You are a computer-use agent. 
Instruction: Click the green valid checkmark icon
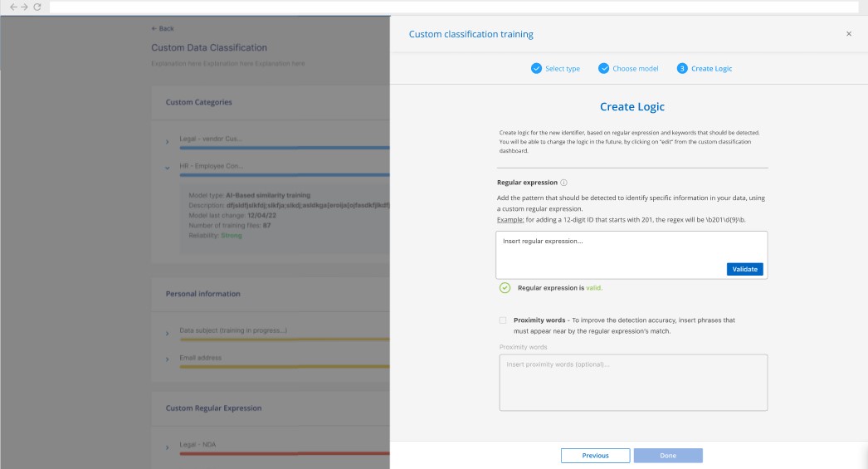505,288
